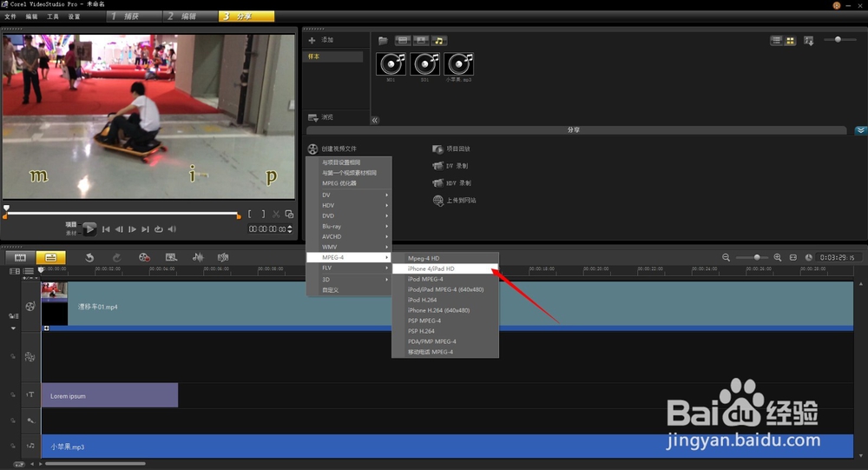868x470 pixels.
Task: Expand the DVD submenu
Action: 349,215
